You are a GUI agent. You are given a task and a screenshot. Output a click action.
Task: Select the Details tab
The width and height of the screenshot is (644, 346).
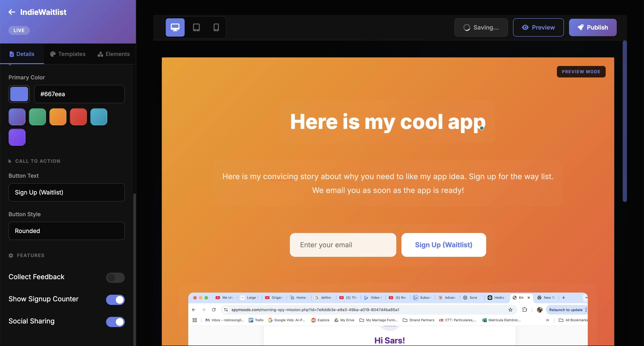click(22, 54)
